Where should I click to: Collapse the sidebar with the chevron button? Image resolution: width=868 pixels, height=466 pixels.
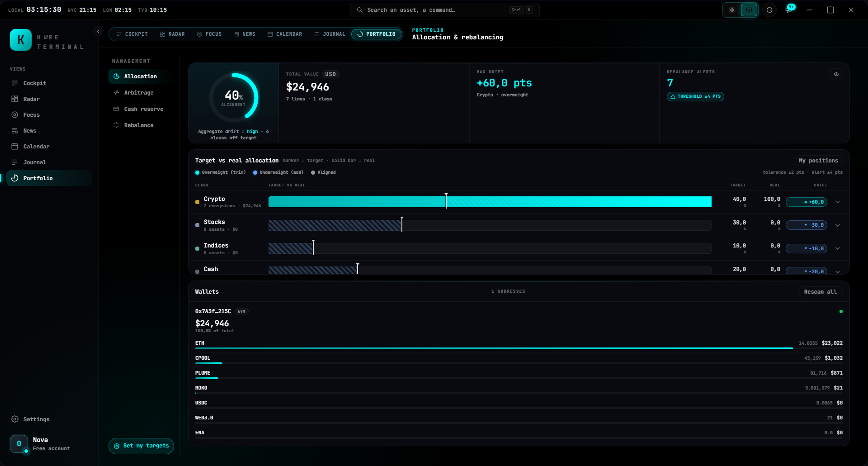pos(98,31)
